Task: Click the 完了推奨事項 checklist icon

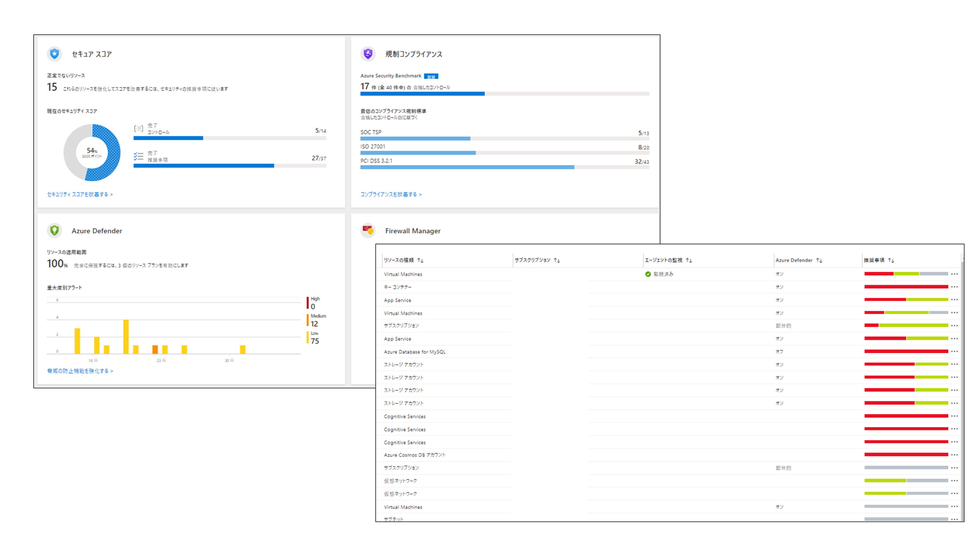Action: (138, 156)
